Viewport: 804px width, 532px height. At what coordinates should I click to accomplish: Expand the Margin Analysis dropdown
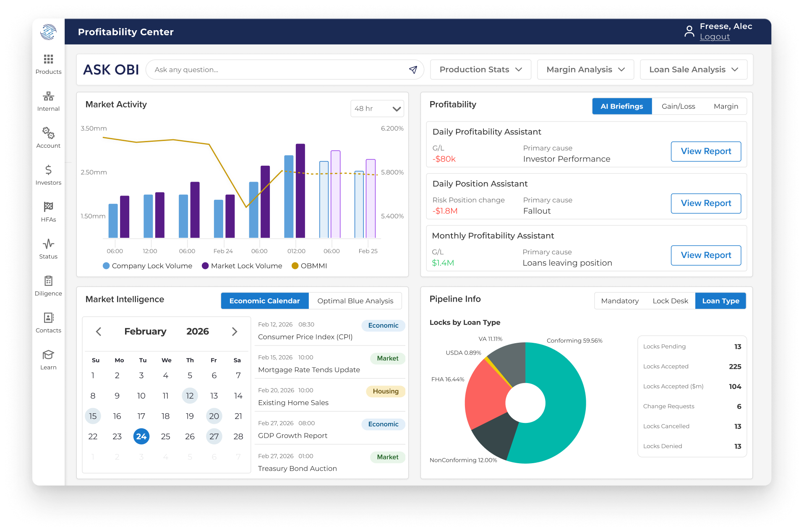pyautogui.click(x=585, y=70)
